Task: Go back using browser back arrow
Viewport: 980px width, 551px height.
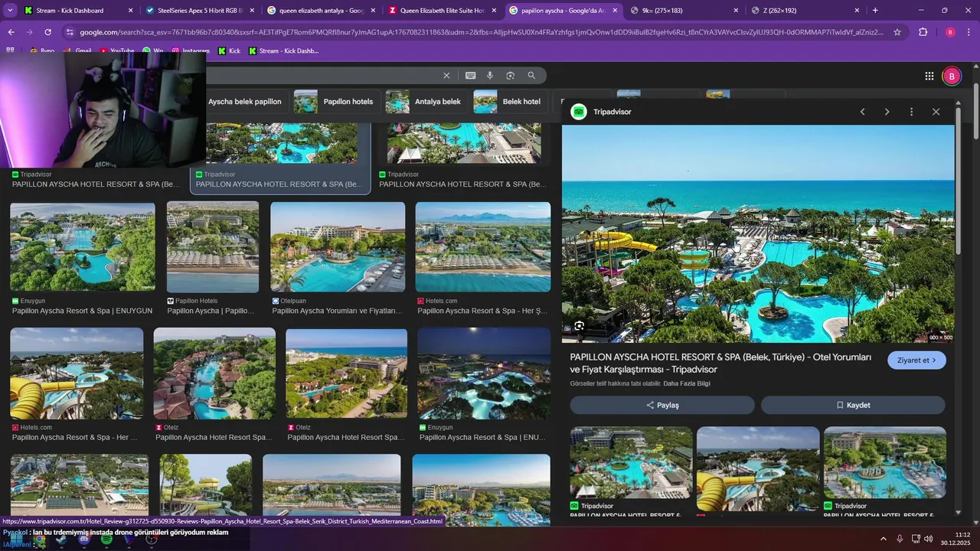Action: point(11,32)
